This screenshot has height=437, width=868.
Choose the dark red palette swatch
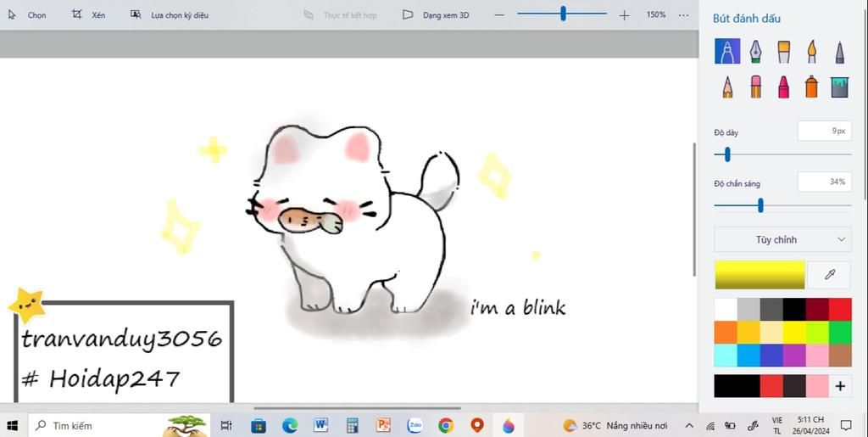click(817, 310)
